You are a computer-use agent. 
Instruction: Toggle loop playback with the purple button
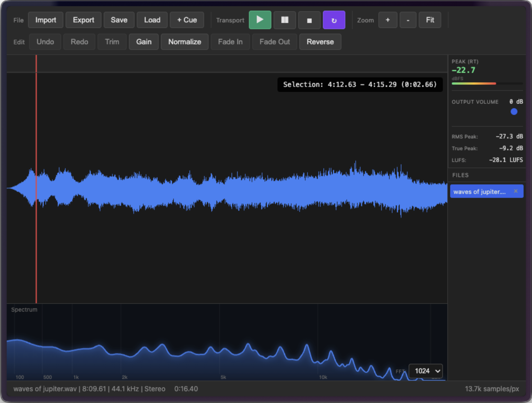[334, 20]
